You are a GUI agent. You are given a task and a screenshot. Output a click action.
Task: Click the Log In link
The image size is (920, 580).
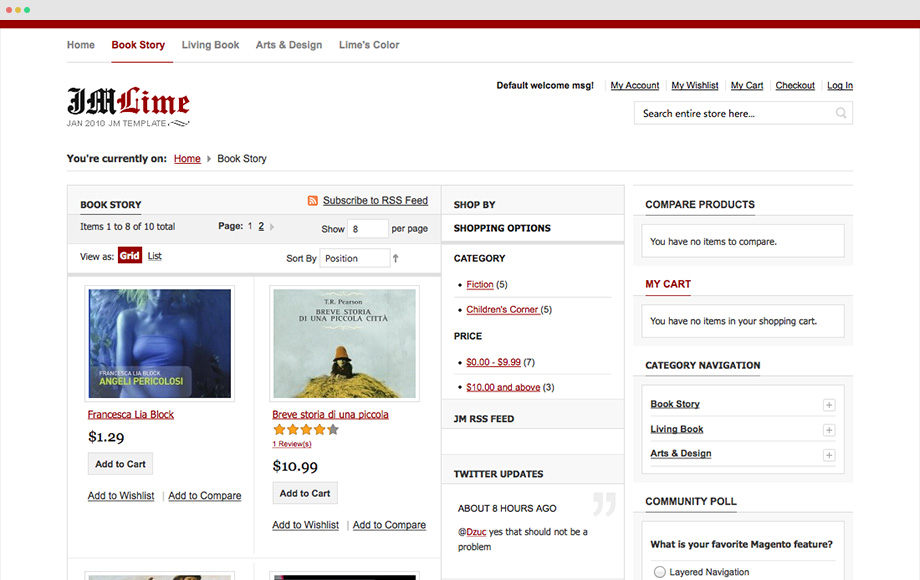click(840, 85)
